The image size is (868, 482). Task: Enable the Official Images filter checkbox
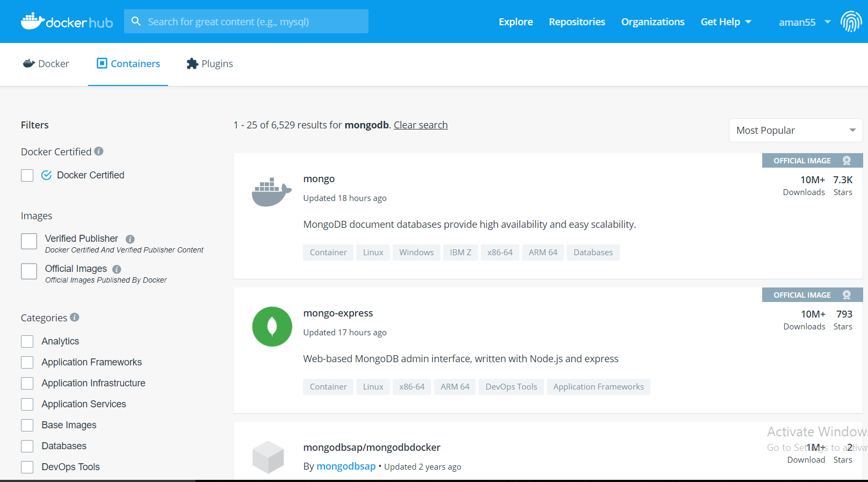click(29, 271)
